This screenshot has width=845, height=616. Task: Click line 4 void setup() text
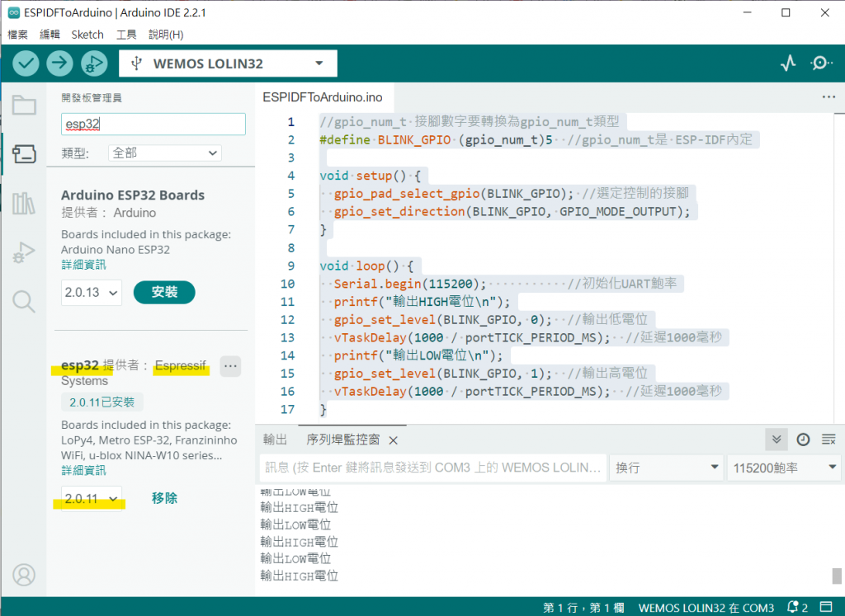coord(371,176)
